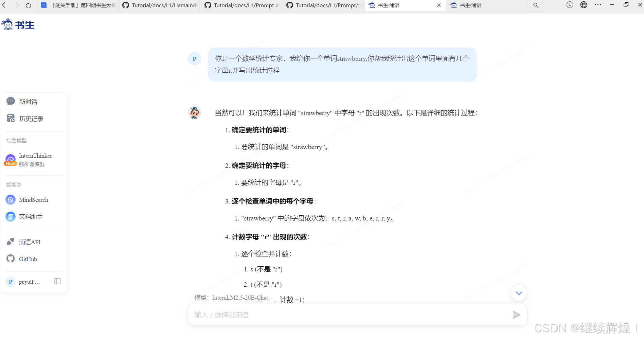Click the 书生 logo in the top left
This screenshot has width=644, height=339.
click(18, 24)
